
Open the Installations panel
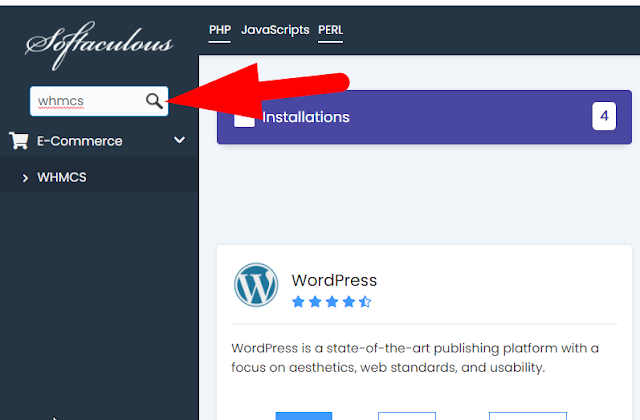424,117
